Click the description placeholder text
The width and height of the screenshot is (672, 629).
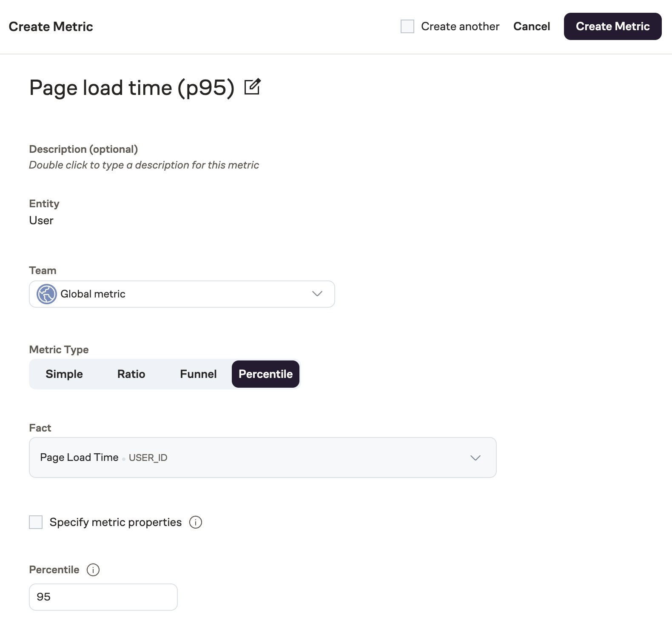[144, 165]
